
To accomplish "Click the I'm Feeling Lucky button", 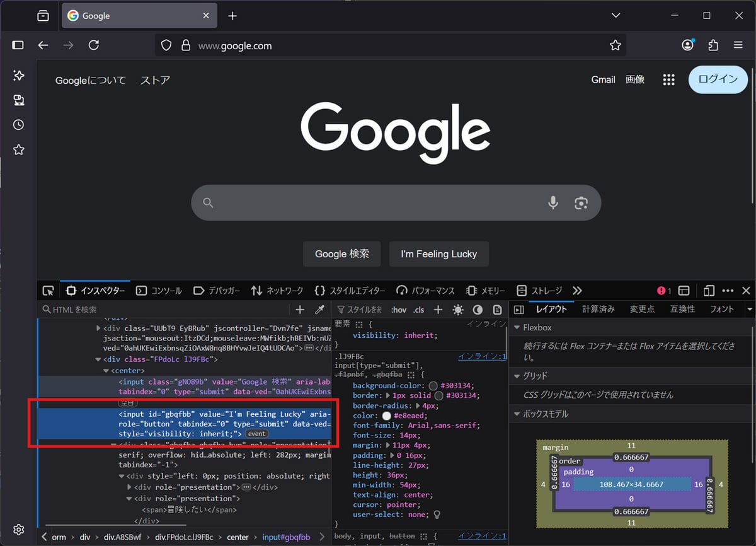I will tap(439, 254).
